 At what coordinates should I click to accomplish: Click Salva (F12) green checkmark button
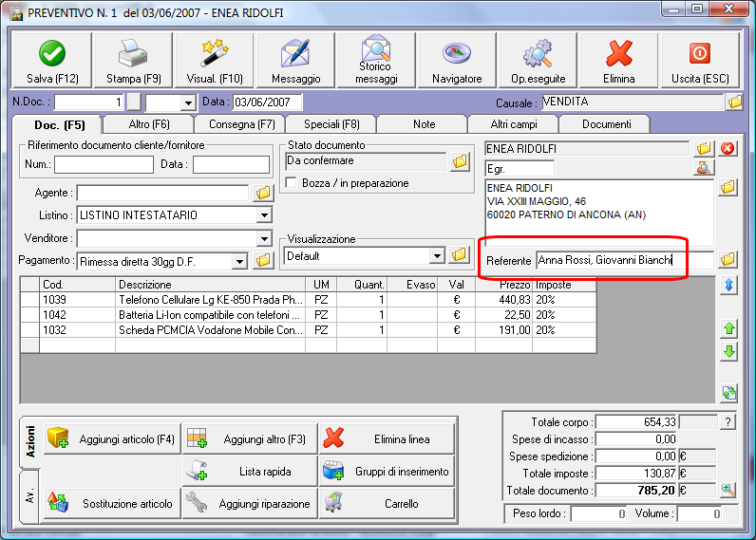(x=52, y=61)
